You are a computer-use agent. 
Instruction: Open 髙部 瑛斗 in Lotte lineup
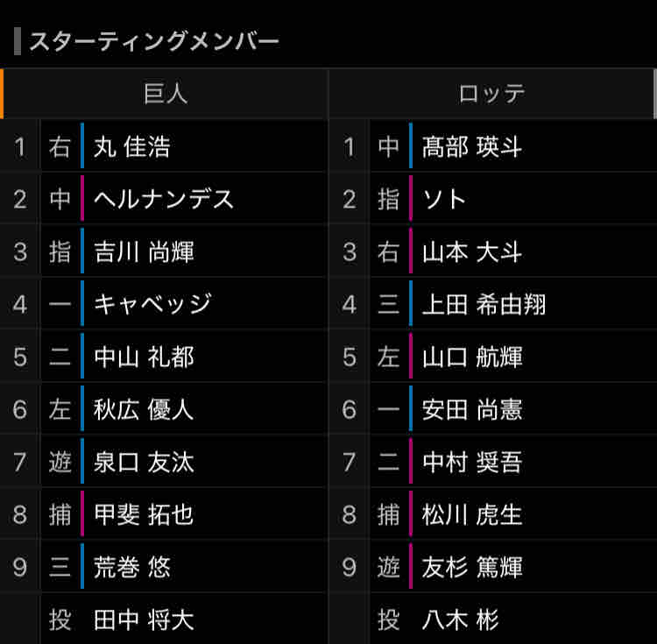click(x=472, y=146)
